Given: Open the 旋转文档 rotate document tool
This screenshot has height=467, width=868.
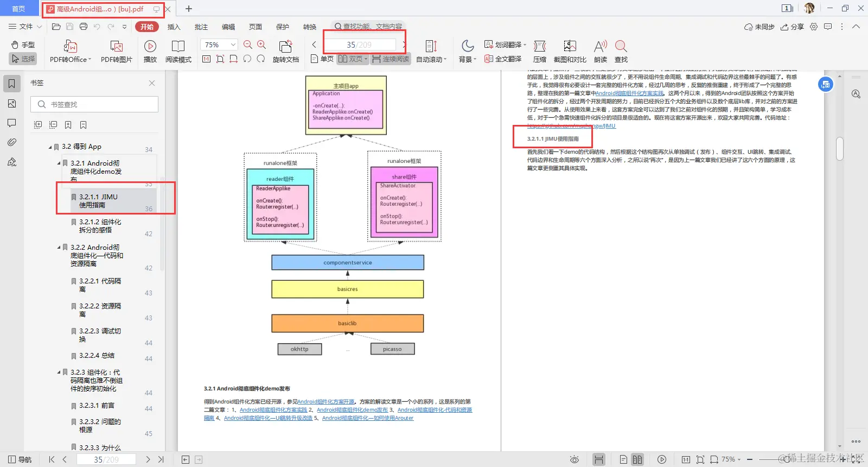Looking at the screenshot, I should click(285, 52).
